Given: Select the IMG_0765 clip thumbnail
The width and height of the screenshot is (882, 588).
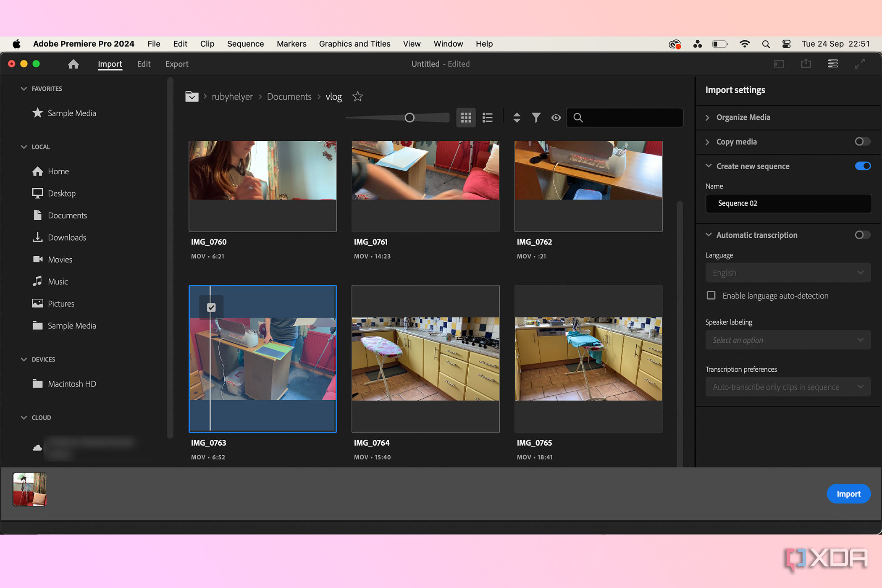Looking at the screenshot, I should [588, 359].
